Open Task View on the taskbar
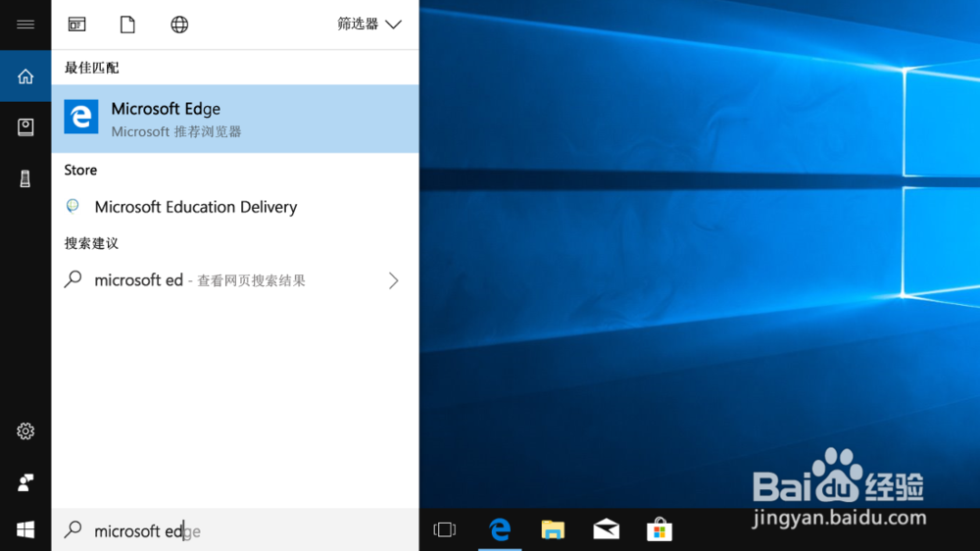 click(x=444, y=529)
